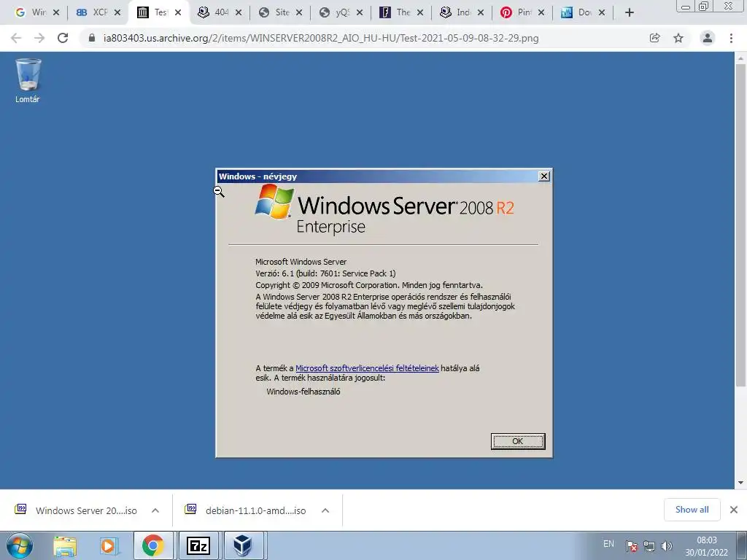Go forward to the next page
The image size is (747, 560).
[39, 38]
